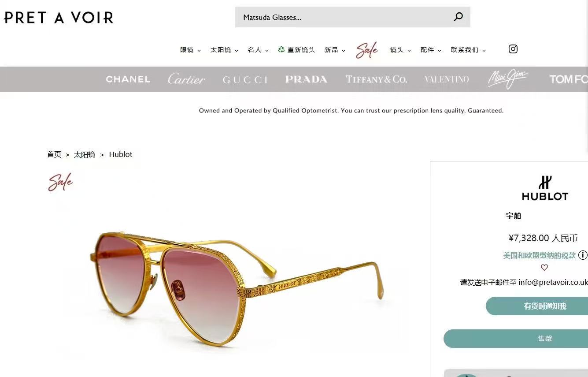The height and width of the screenshot is (377, 588).
Task: Open the Prada brand logo
Action: coord(306,79)
